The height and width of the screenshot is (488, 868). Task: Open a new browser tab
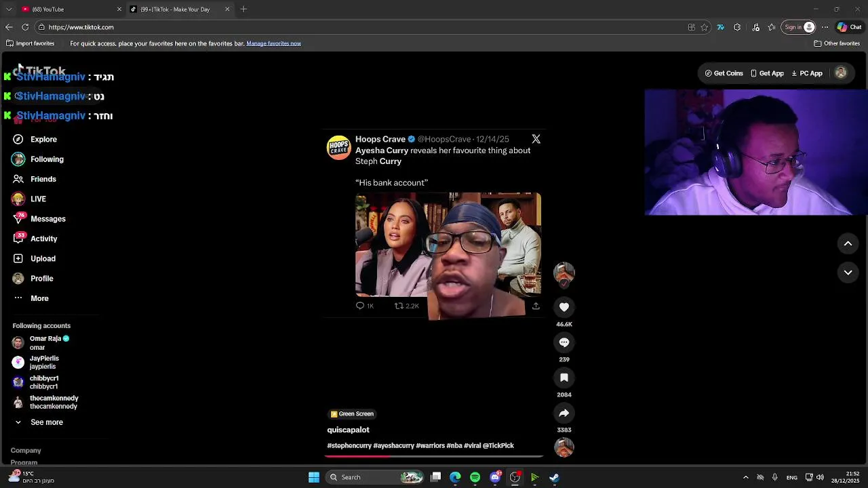[x=243, y=9]
